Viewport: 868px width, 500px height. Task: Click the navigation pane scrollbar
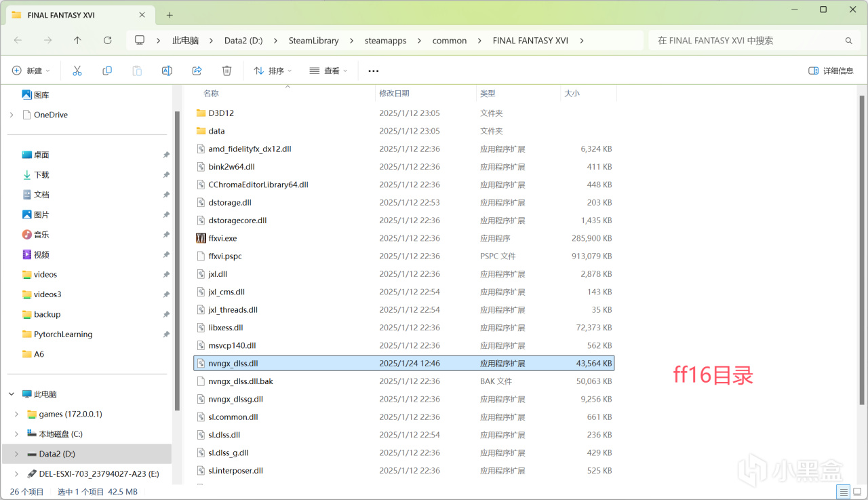177,261
